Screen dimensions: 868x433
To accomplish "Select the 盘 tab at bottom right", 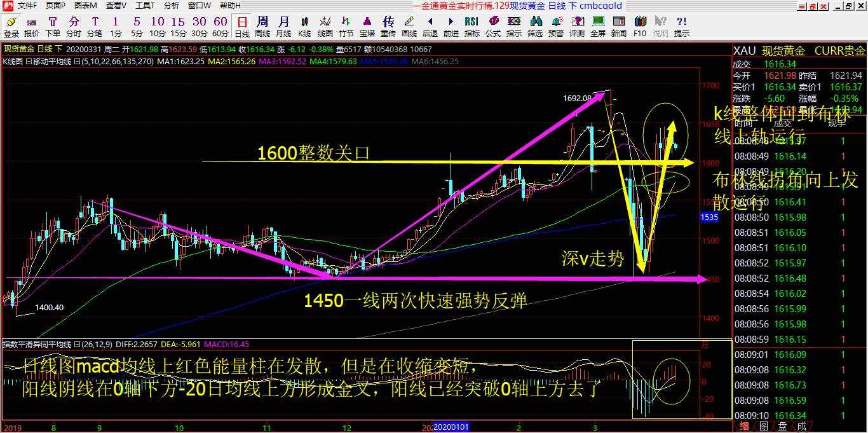I will pos(783,426).
